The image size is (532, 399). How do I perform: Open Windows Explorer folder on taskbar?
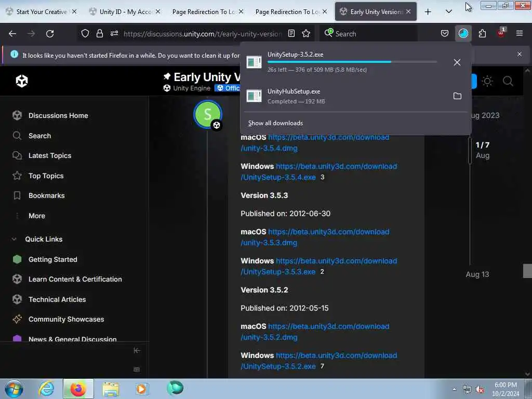pos(111,389)
